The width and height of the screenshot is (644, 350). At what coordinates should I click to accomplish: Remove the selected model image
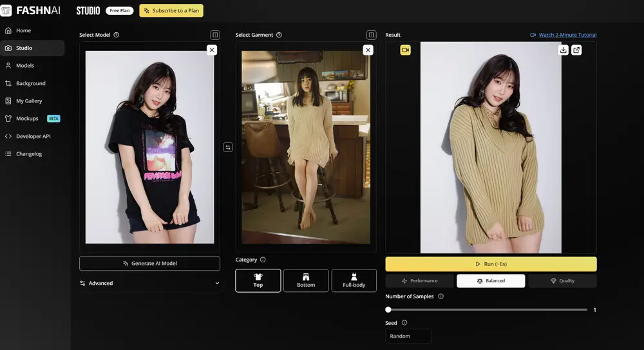(x=212, y=50)
